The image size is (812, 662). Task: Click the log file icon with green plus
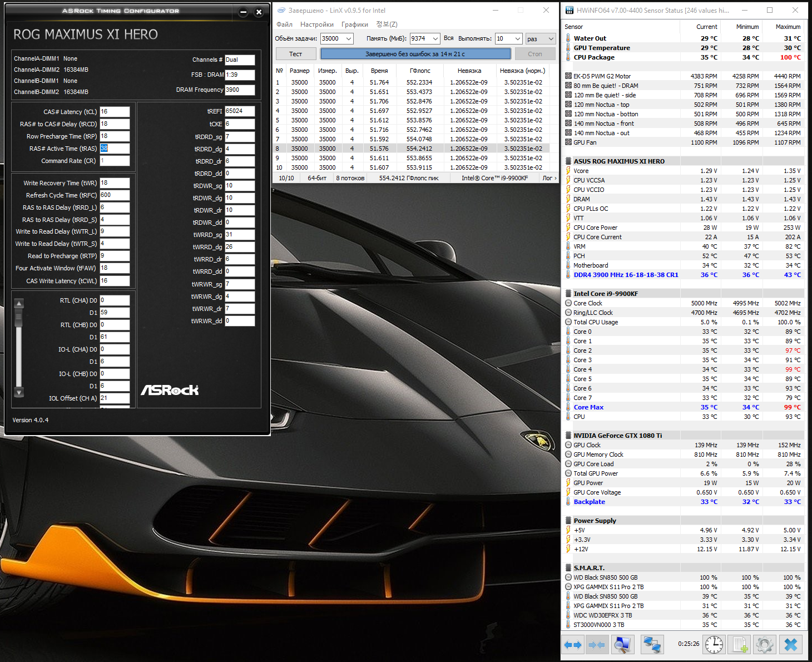click(x=740, y=645)
